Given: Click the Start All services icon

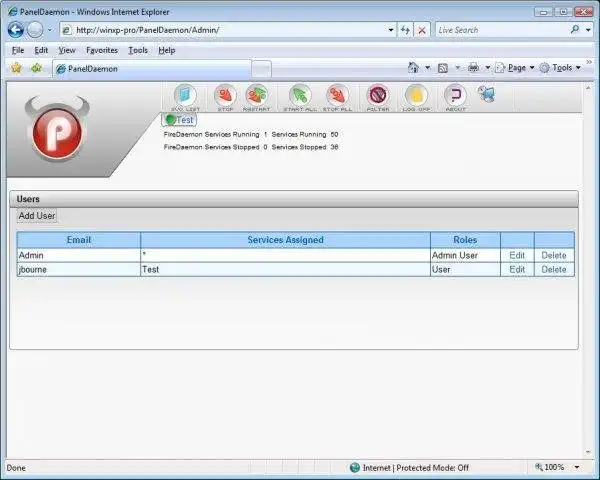Looking at the screenshot, I should click(x=300, y=98).
